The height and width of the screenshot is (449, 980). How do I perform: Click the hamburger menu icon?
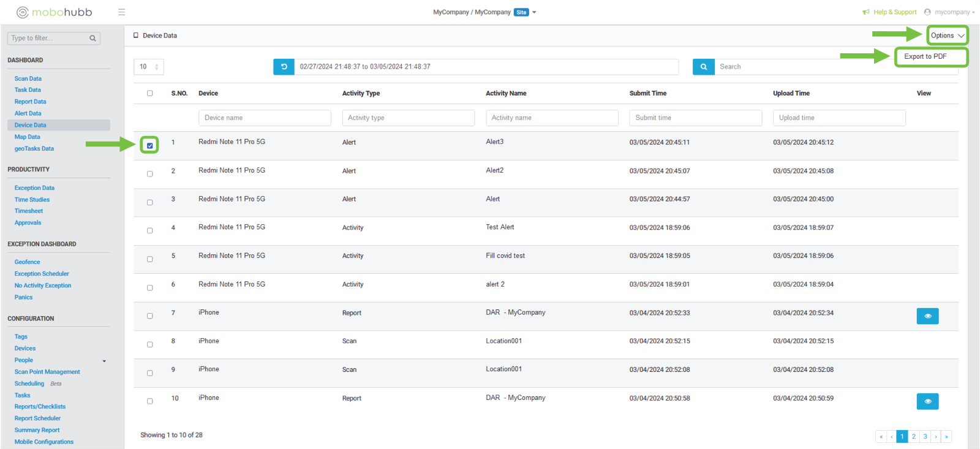[121, 12]
